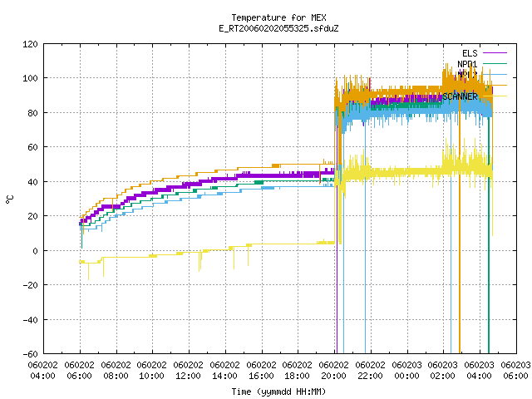Click the y-axis tick value '0'
Viewport: 532px width, 399px height.
[x=35, y=251]
